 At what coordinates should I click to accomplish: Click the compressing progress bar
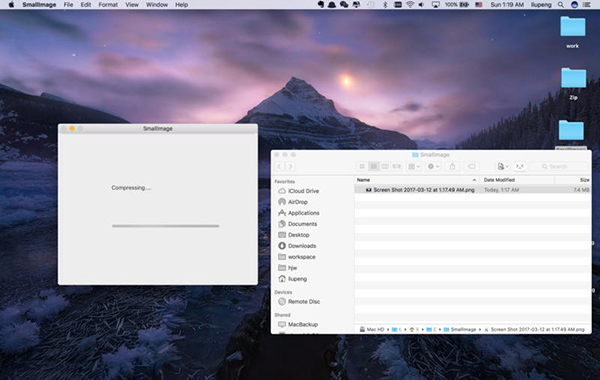coord(165,226)
